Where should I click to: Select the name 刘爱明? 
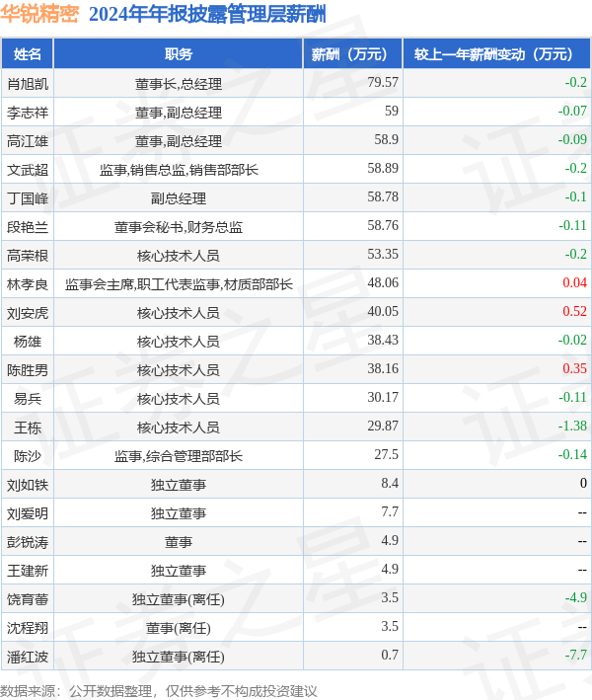click(x=28, y=512)
